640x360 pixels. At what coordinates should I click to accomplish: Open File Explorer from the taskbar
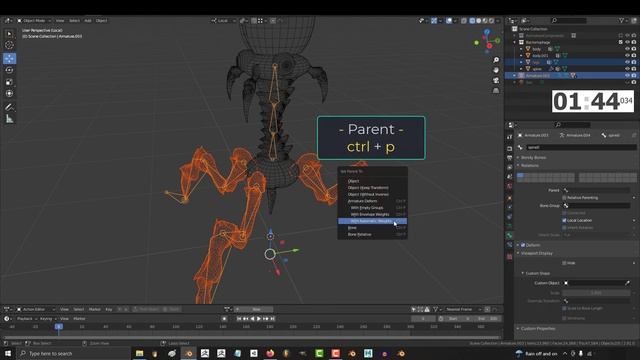(139, 353)
